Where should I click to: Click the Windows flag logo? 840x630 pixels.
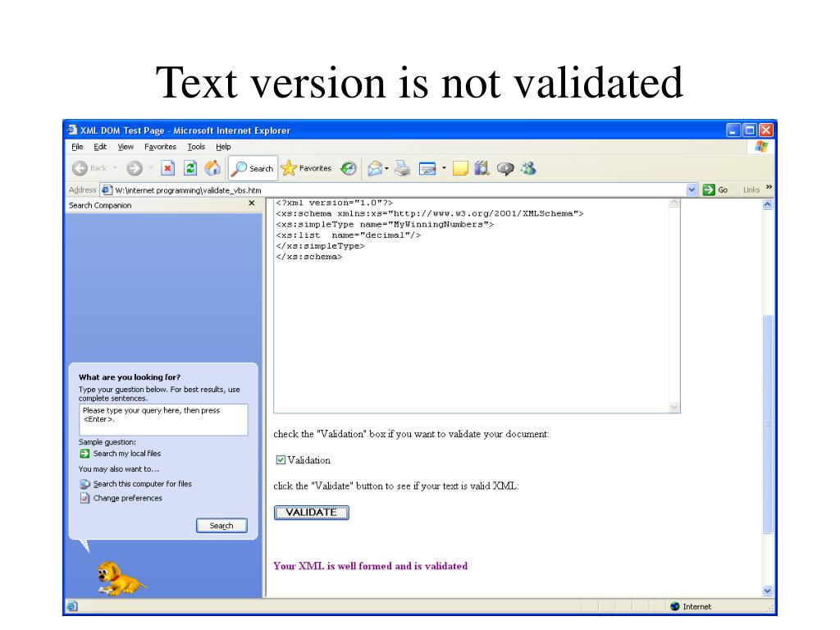point(761,147)
